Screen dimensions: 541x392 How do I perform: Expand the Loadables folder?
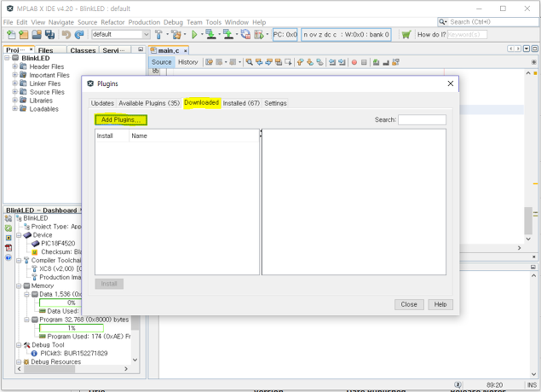tap(14, 108)
